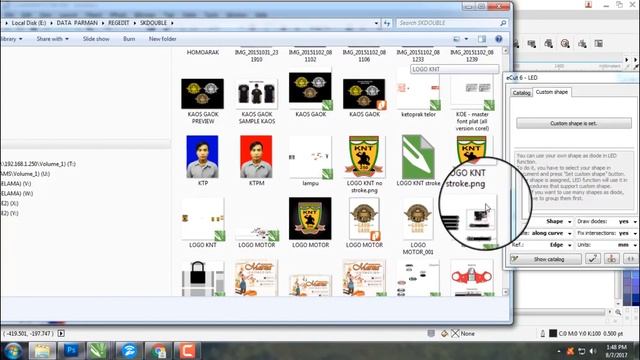Open Windows Explorer taskbar icon
Image resolution: width=640 pixels, height=360 pixels.
click(x=42, y=350)
